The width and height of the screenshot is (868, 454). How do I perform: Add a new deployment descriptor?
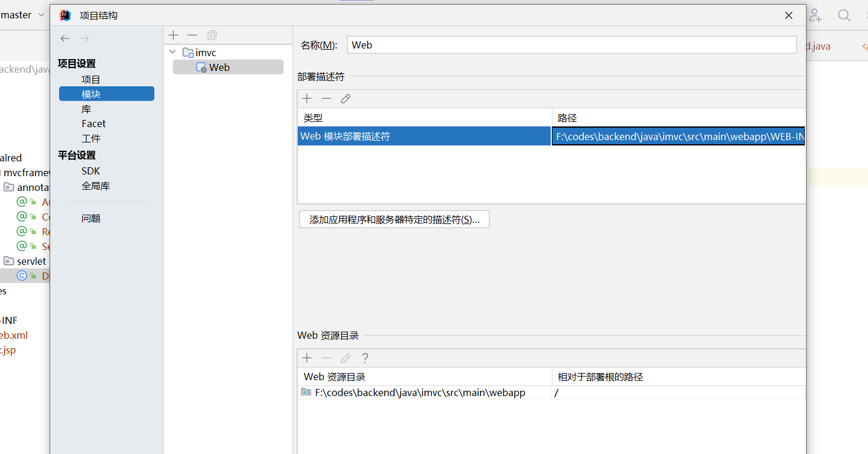[x=307, y=99]
